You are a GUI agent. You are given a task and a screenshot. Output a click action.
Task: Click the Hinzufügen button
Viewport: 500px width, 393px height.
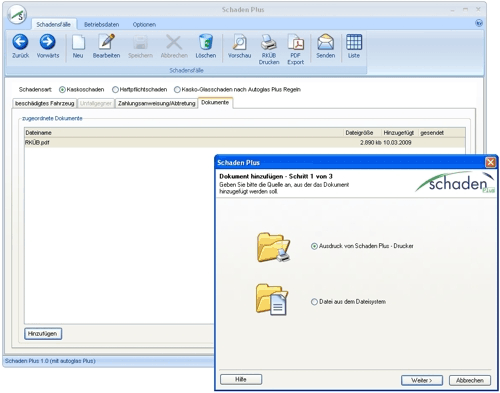tap(43, 334)
